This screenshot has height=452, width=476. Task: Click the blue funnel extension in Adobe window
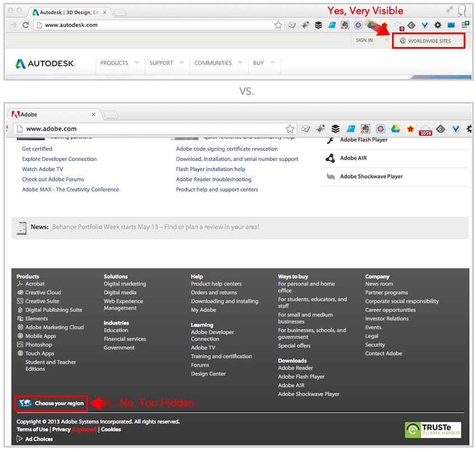point(456,129)
